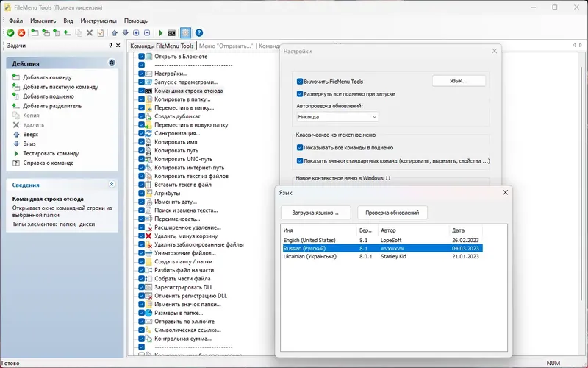Screen dimensions: 588x368
Task: Toggle Показать значки стандартных команд checkbox
Action: [x=300, y=160]
